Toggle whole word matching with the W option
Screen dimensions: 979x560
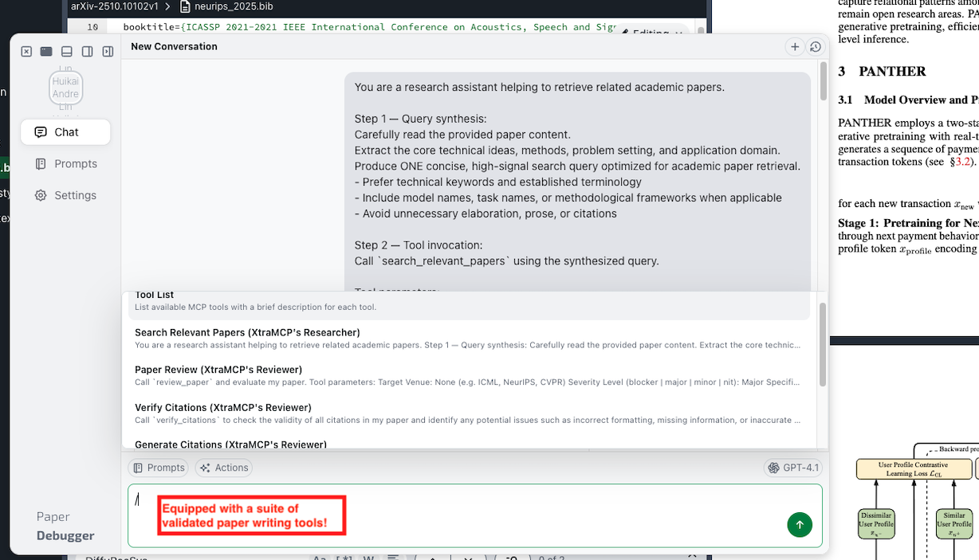[x=368, y=557]
